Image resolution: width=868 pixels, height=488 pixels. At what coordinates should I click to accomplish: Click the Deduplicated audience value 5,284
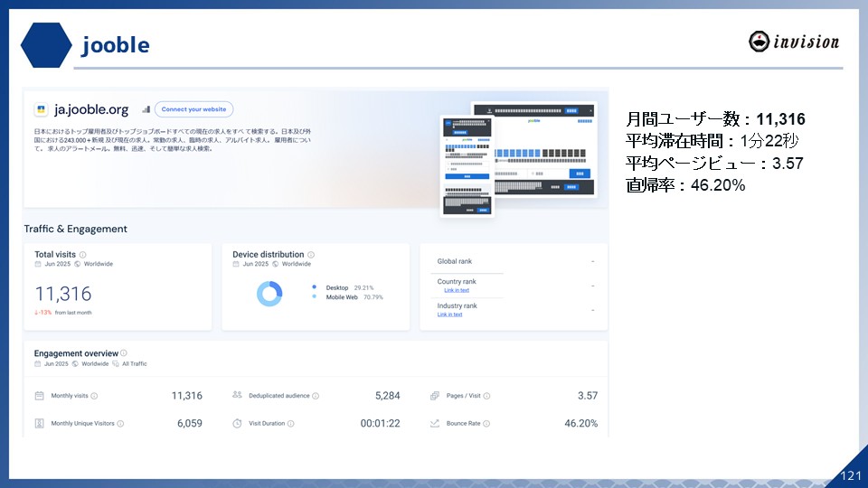click(x=388, y=396)
